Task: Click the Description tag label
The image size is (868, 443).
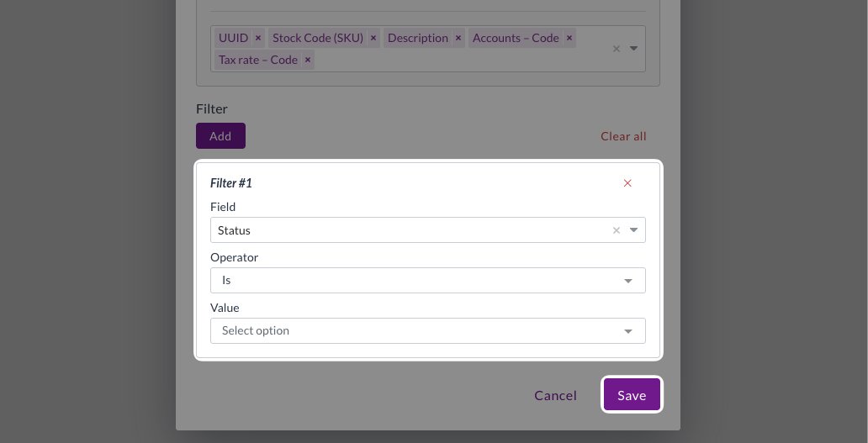Action: click(x=417, y=38)
